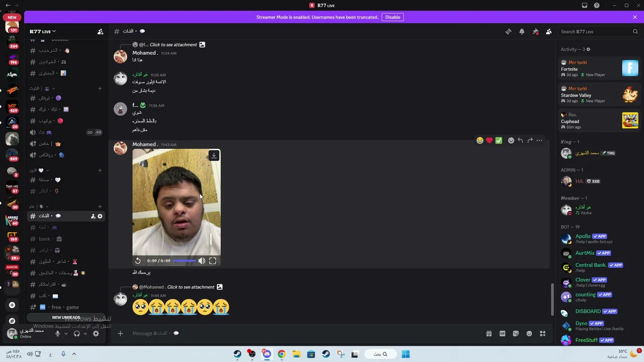Replay the video attachment
The width and height of the screenshot is (644, 362).
[138, 260]
